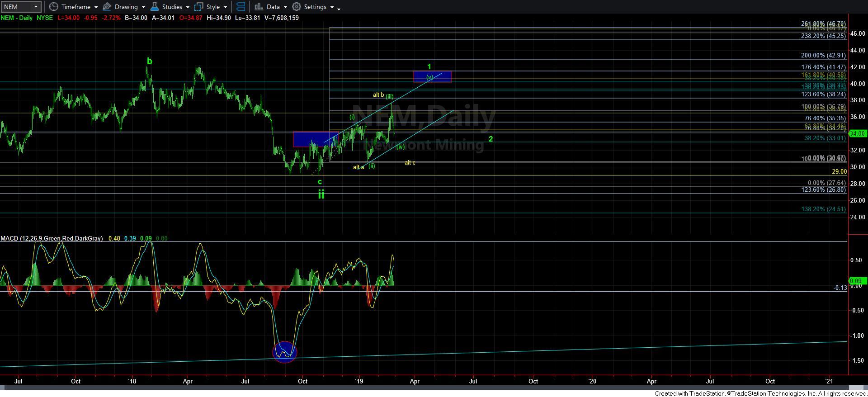This screenshot has width=868, height=397.
Task: Click the cyan '0.39' MACD value
Action: (x=130, y=238)
